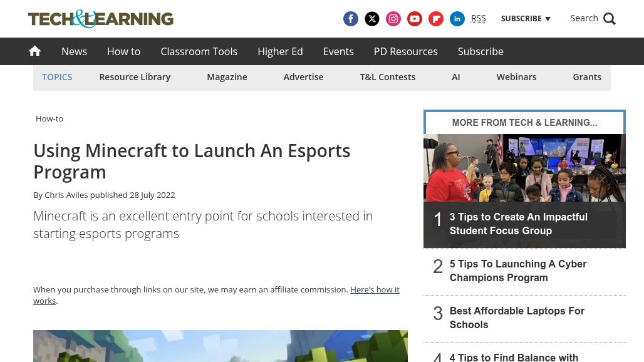Screen dimensions: 644x362
Task: Open the News menu
Action: coord(75,51)
